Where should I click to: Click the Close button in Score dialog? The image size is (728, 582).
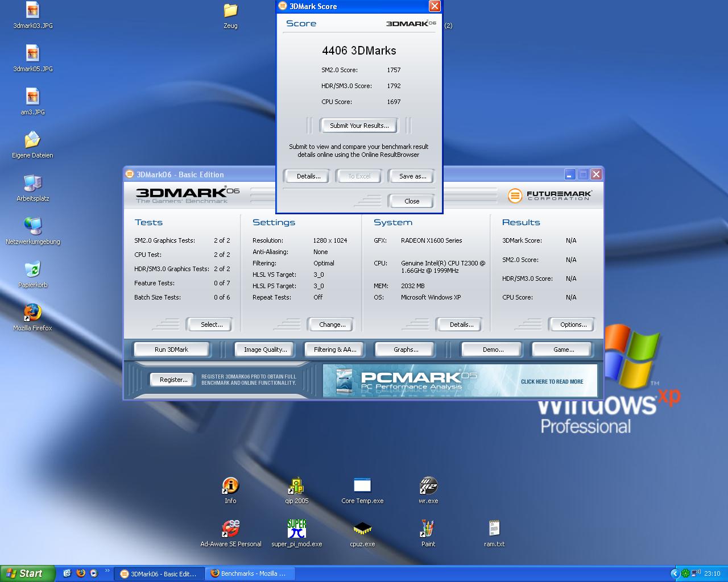[412, 201]
